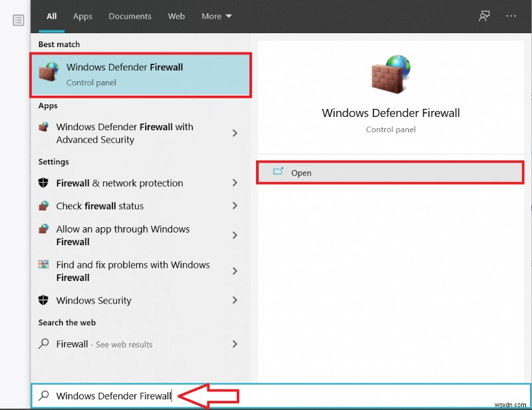Expand the Firewall & network protection chevron
This screenshot has height=410, width=532.
(x=235, y=183)
